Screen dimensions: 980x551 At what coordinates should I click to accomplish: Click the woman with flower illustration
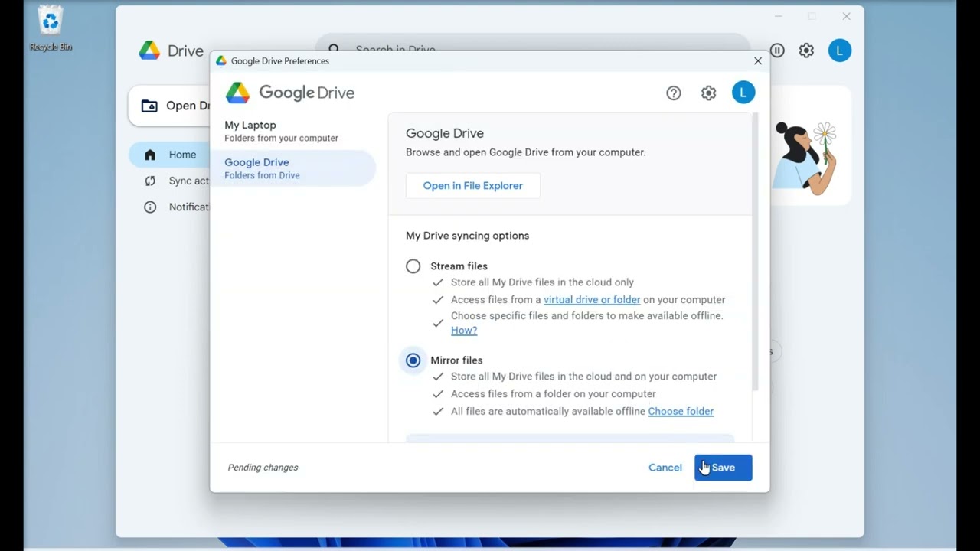point(805,158)
